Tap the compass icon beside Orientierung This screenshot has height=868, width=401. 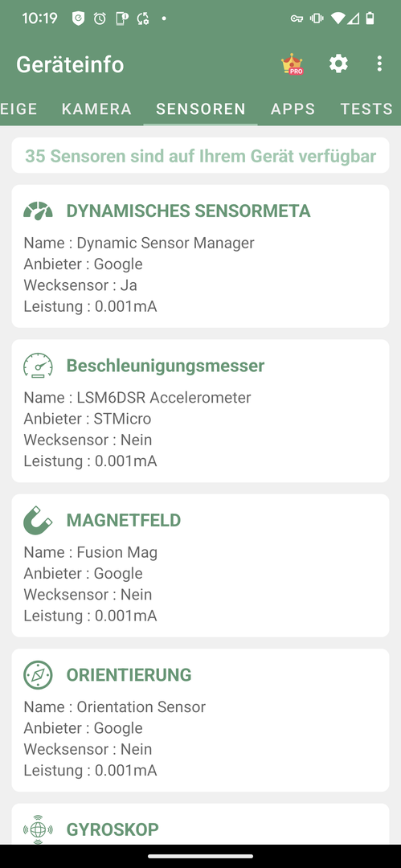[38, 675]
